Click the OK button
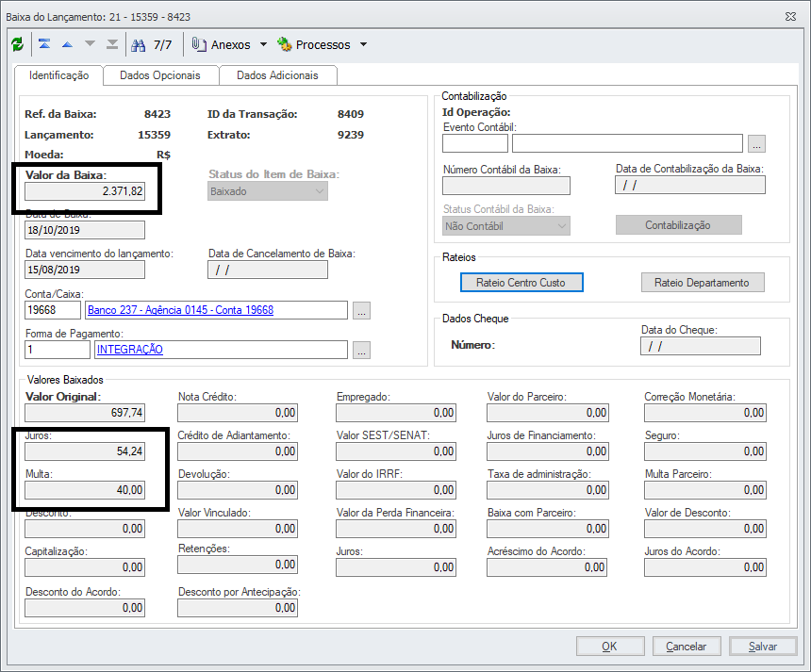This screenshot has width=811, height=672. click(610, 647)
